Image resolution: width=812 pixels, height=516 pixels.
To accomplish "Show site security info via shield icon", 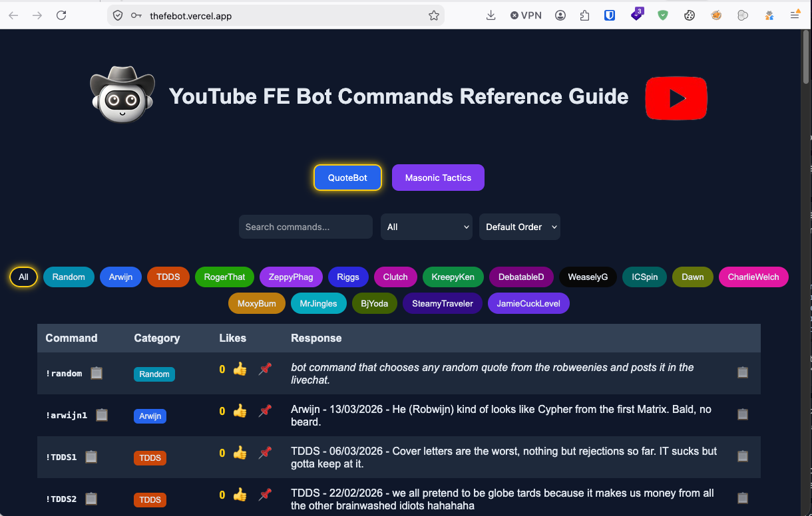I will pyautogui.click(x=118, y=15).
